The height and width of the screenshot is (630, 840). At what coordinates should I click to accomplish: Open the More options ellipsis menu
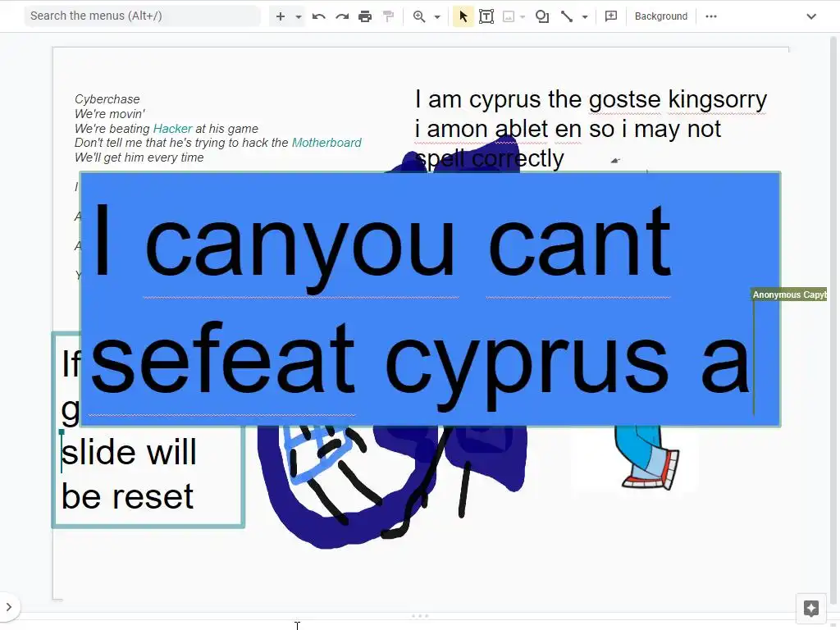(711, 16)
